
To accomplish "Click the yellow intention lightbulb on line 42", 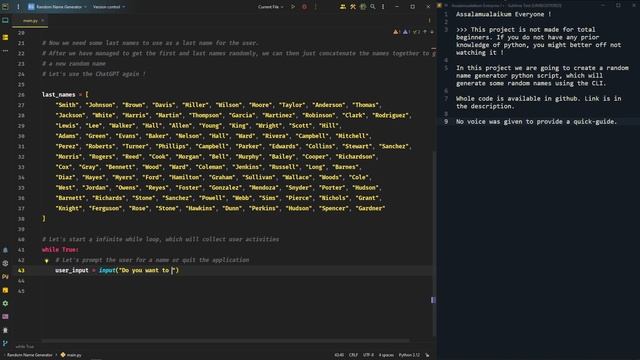I will [x=47, y=260].
